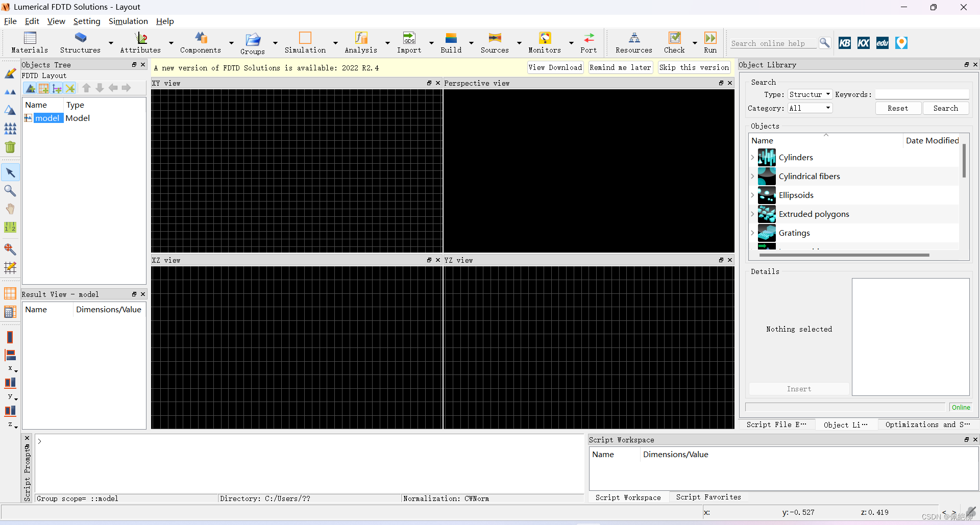This screenshot has width=980, height=525.
Task: Open the Materials database icon
Action: pos(30,38)
